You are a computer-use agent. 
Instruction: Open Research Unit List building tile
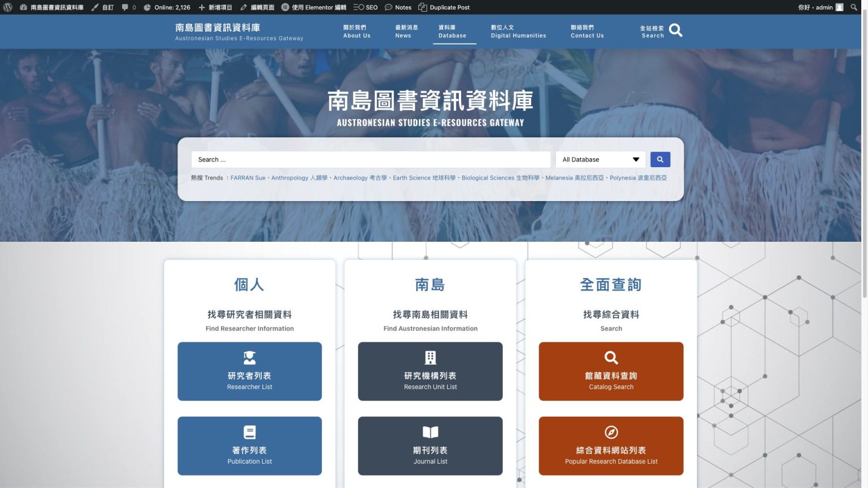[430, 371]
